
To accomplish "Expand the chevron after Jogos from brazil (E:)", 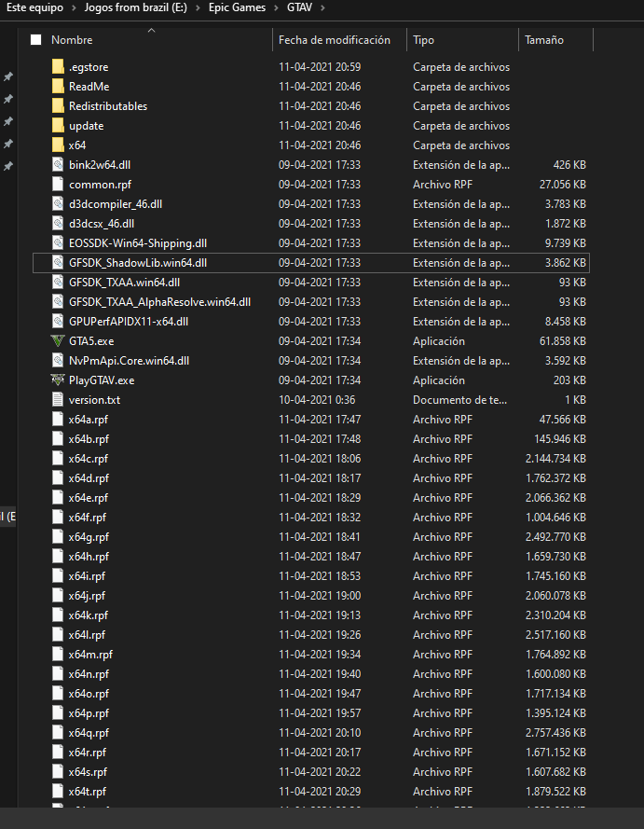I will [x=199, y=8].
